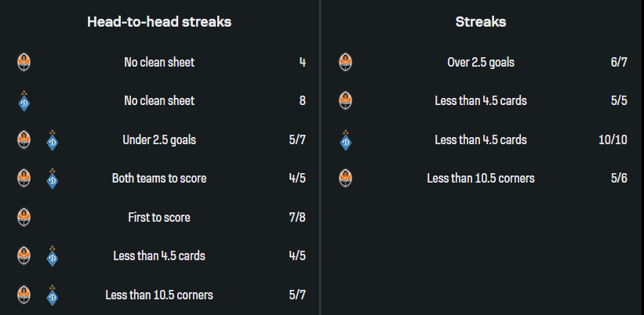Click the 7/8 First to score value
The width and height of the screenshot is (644, 315).
click(x=297, y=217)
